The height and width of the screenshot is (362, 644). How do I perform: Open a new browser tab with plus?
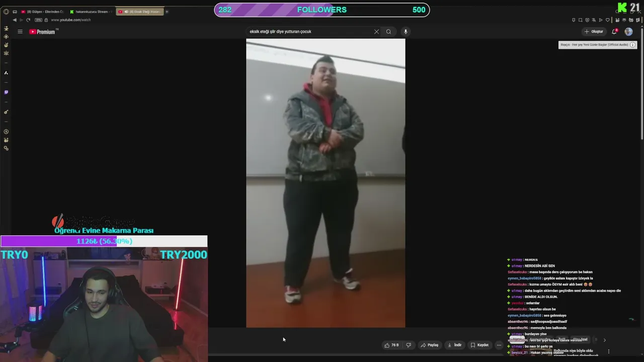pyautogui.click(x=167, y=12)
